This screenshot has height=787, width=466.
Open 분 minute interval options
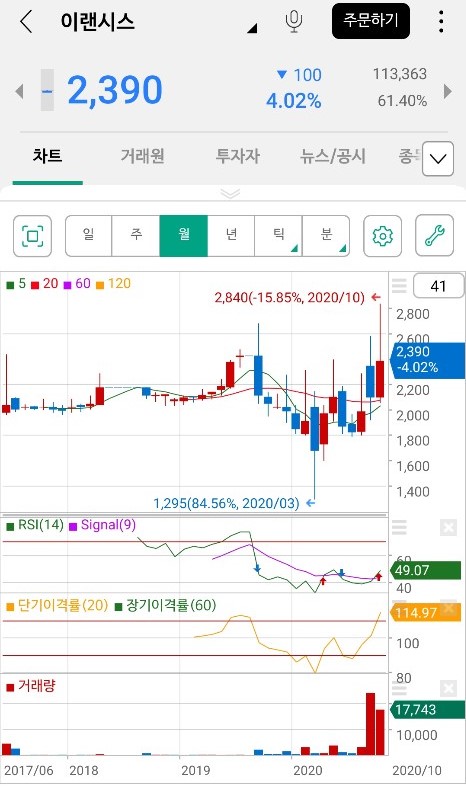click(x=326, y=235)
